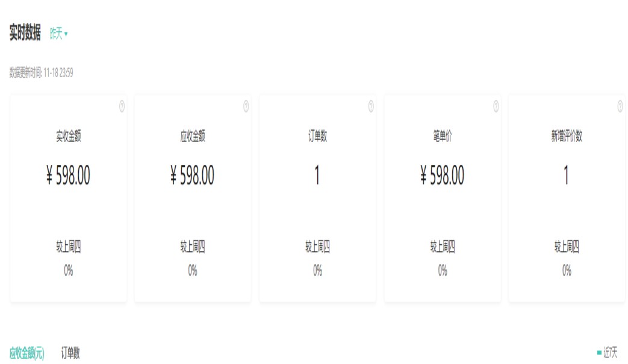Select the order count value under 订单数

[317, 176]
